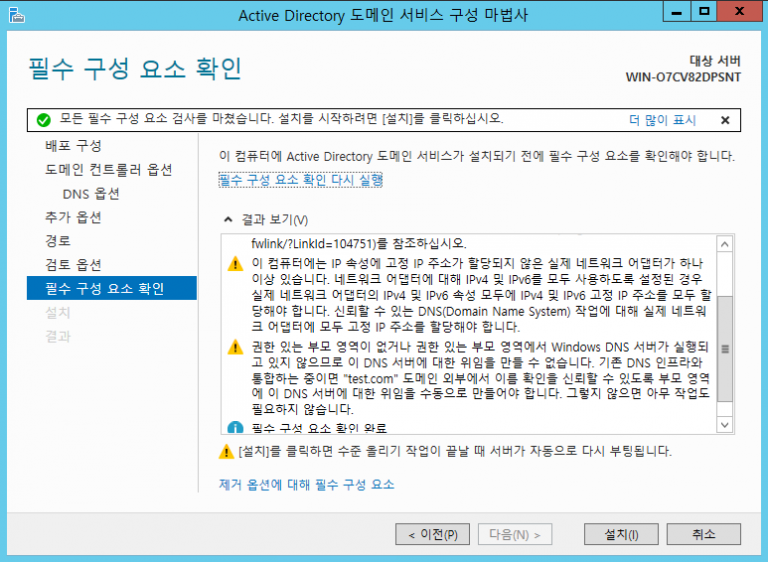Click the warning icon beside the DNS delegation message
Image resolution: width=768 pixels, height=562 pixels.
(235, 347)
